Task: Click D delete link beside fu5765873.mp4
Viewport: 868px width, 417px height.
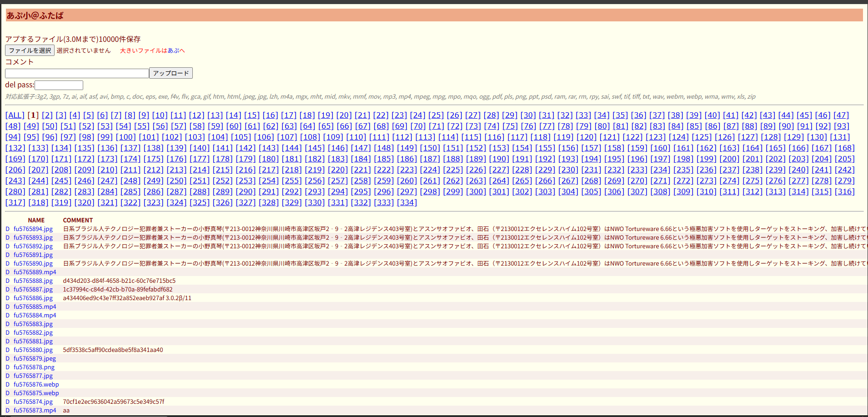Action: click(x=7, y=411)
